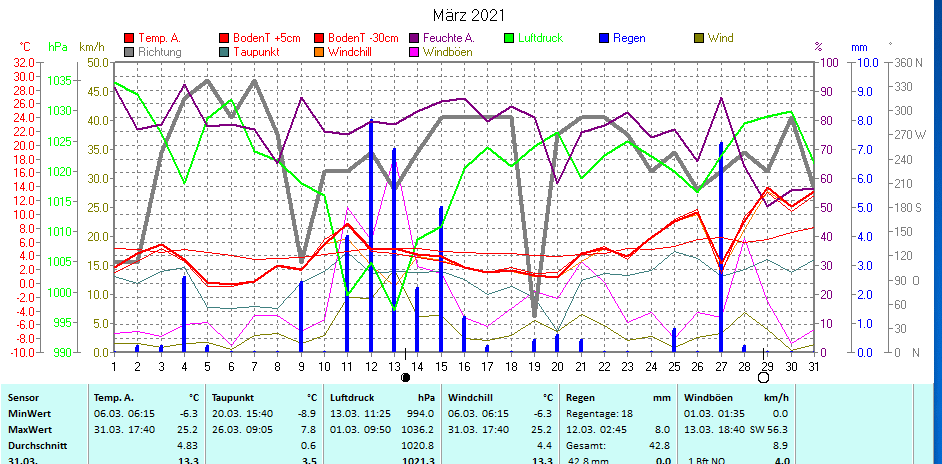Select the Regen legend label

[629, 38]
